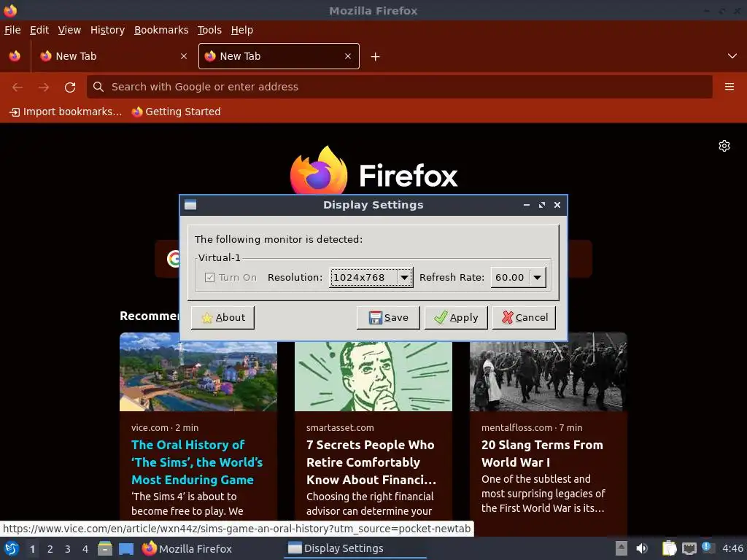Open the 7 Secrets Retire Comfortably article
Viewport: 747px width, 560px height.
click(x=371, y=462)
